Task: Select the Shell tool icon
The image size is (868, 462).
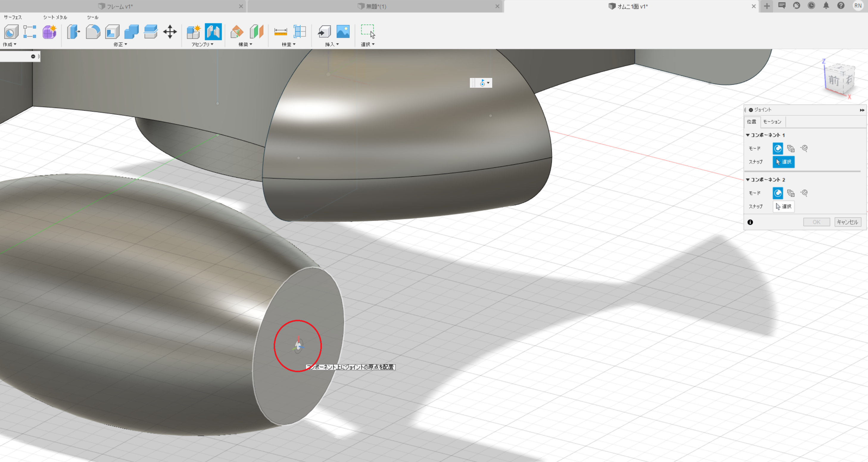Action: (112, 32)
